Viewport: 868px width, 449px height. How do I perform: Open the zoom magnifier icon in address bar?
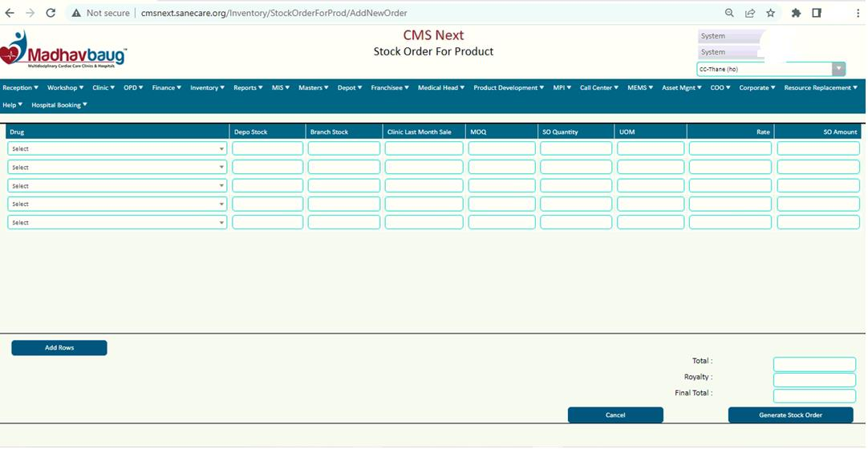(x=729, y=13)
